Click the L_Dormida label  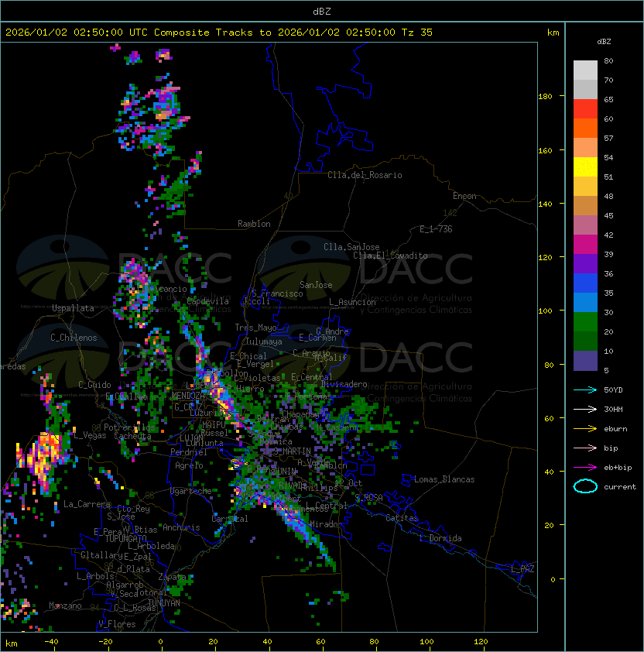click(x=440, y=538)
